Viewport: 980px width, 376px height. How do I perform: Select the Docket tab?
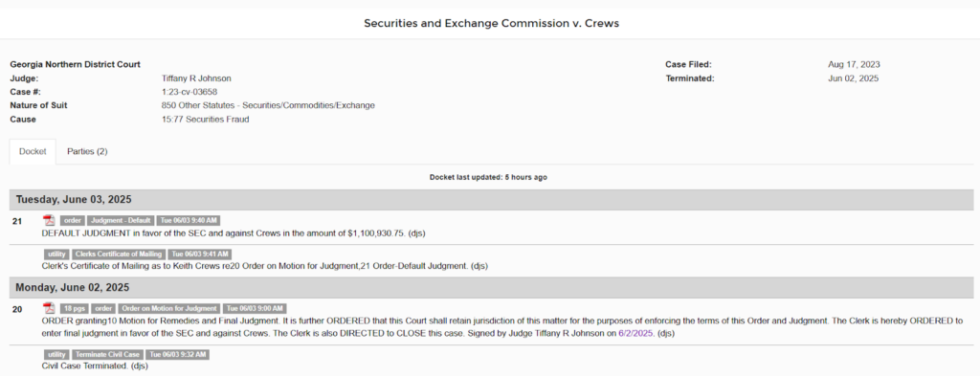(x=33, y=152)
